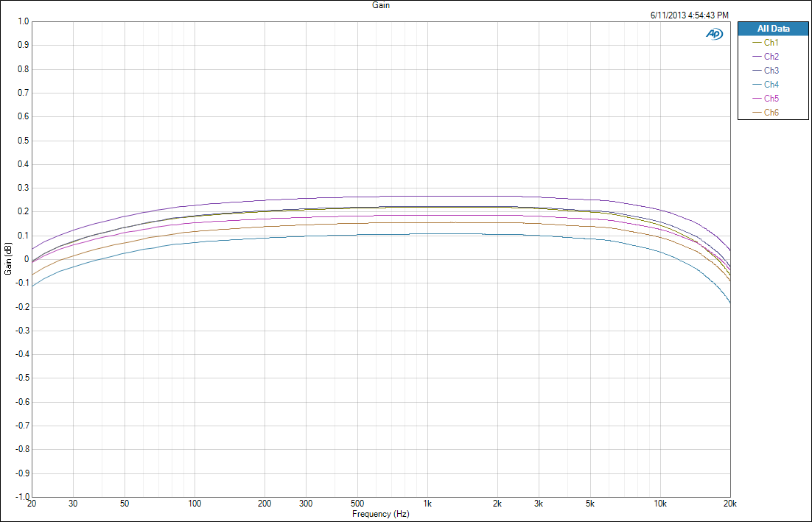Click the 10k frequency axis tick label
Screen dimensions: 812x522
659,504
